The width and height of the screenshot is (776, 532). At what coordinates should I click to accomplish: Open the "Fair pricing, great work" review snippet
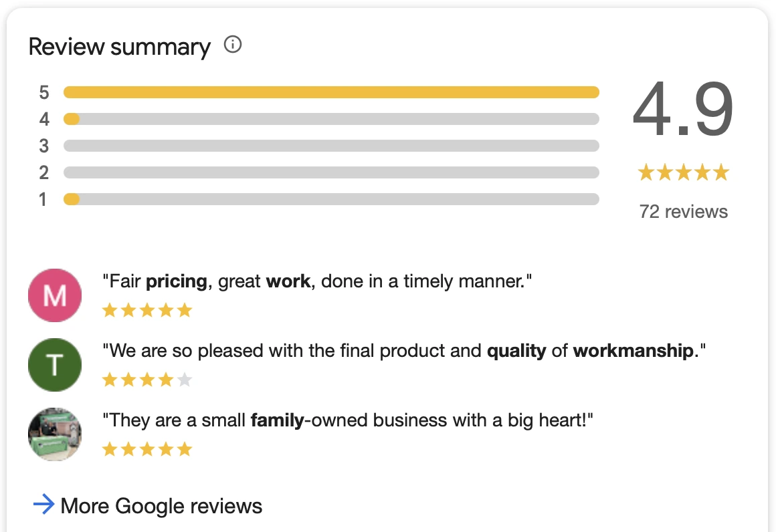(317, 281)
